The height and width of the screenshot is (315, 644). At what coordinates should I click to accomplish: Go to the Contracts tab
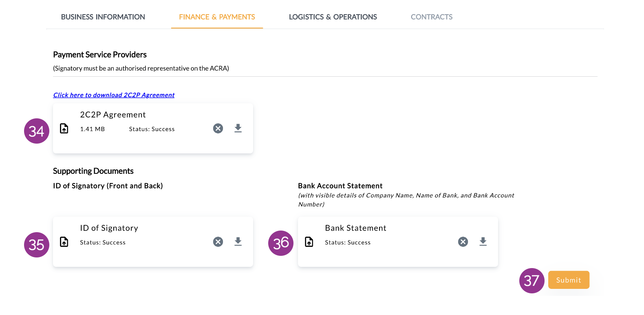[x=432, y=17]
